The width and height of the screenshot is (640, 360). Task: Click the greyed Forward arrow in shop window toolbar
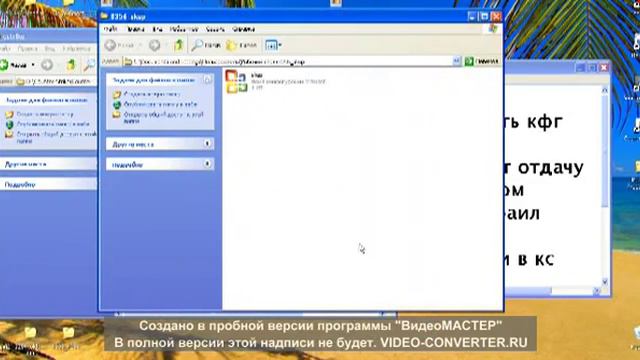pyautogui.click(x=155, y=45)
